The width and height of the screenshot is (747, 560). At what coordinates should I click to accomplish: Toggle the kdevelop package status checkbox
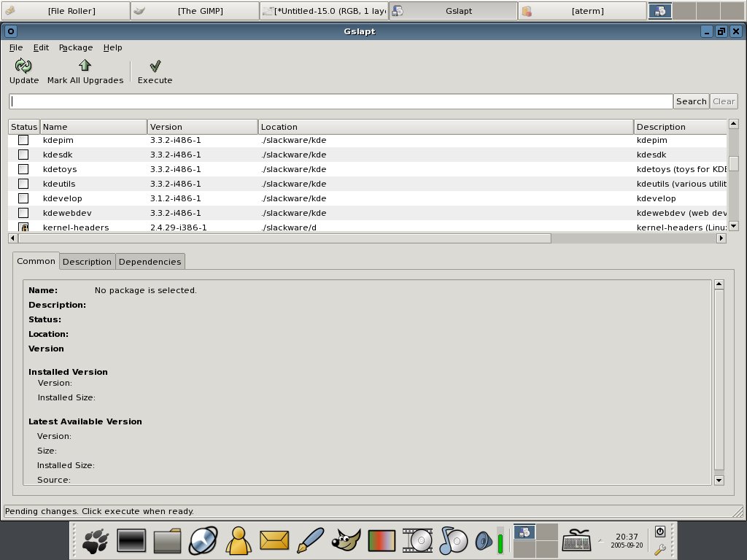(23, 198)
